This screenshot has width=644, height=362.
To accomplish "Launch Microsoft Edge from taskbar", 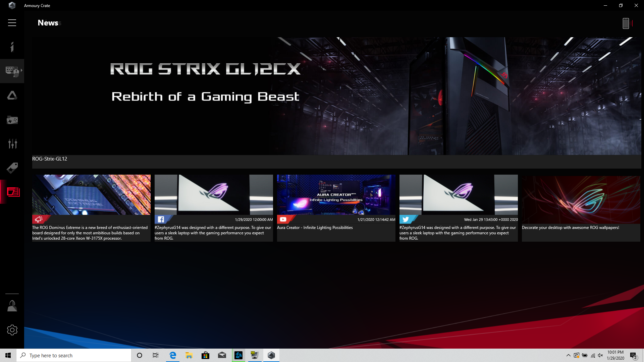I will click(173, 355).
